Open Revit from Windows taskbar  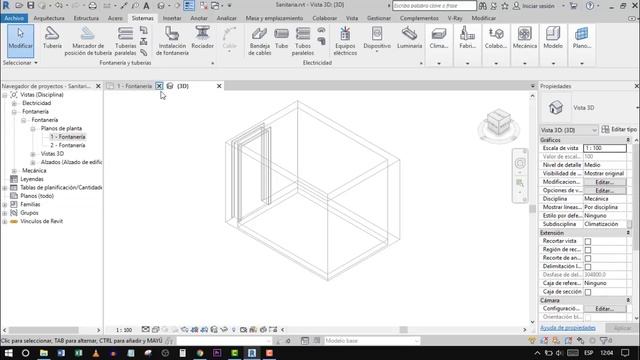click(x=252, y=353)
